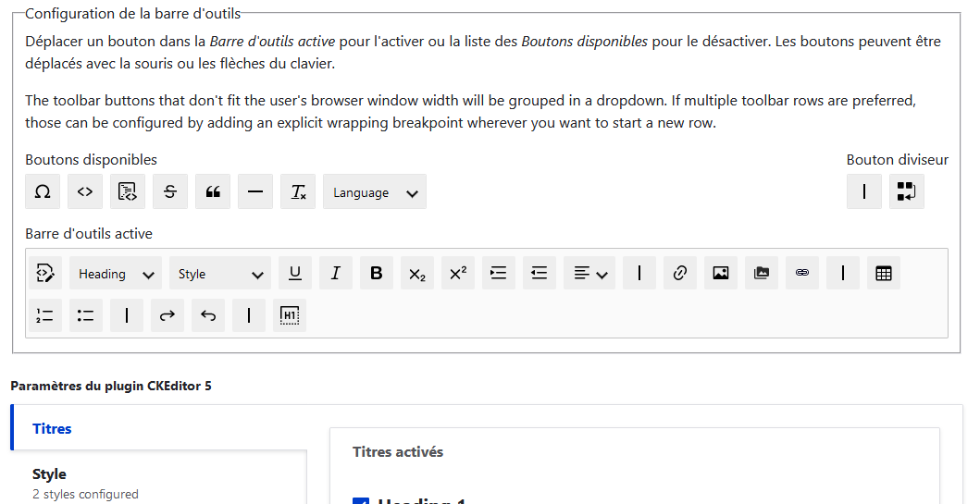Select the decrease indent (outdent) button

pyautogui.click(x=540, y=273)
